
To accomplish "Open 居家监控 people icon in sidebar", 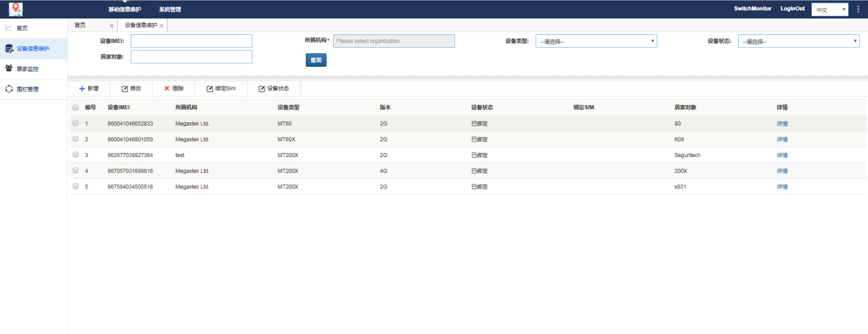I will pos(9,68).
